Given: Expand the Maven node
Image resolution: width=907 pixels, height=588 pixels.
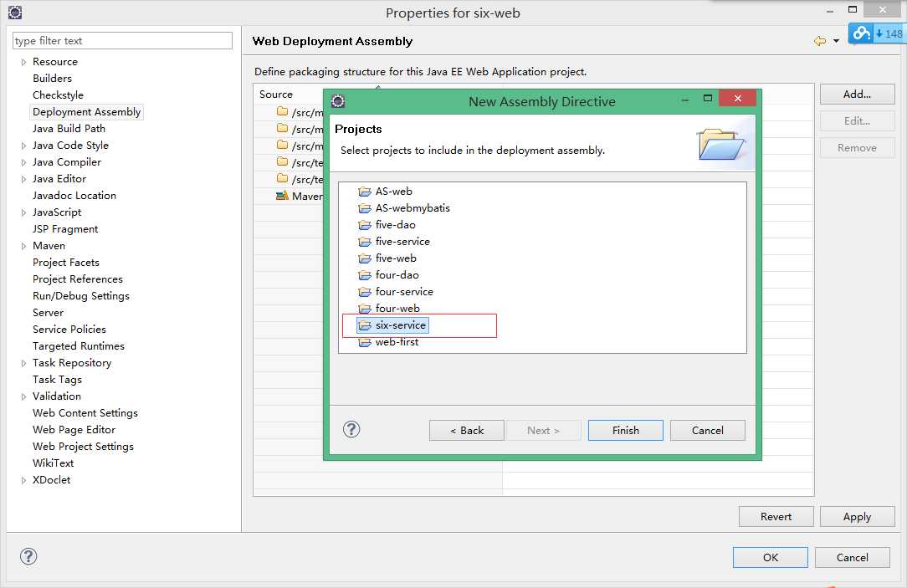Looking at the screenshot, I should [x=23, y=246].
